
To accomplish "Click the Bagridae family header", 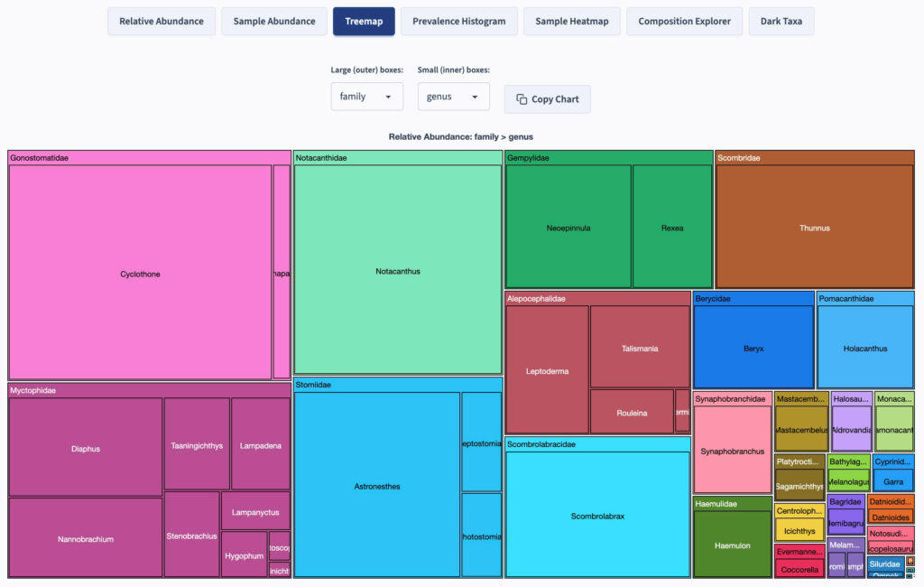I will [x=846, y=501].
